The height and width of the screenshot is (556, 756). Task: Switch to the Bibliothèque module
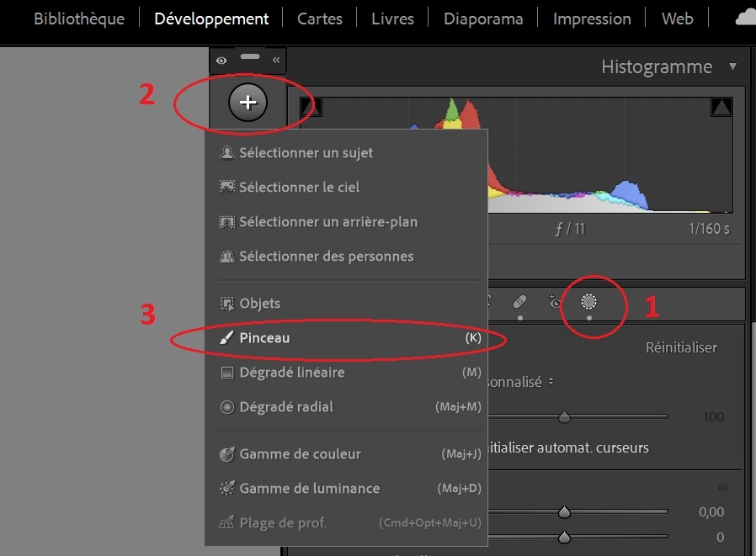(x=79, y=19)
